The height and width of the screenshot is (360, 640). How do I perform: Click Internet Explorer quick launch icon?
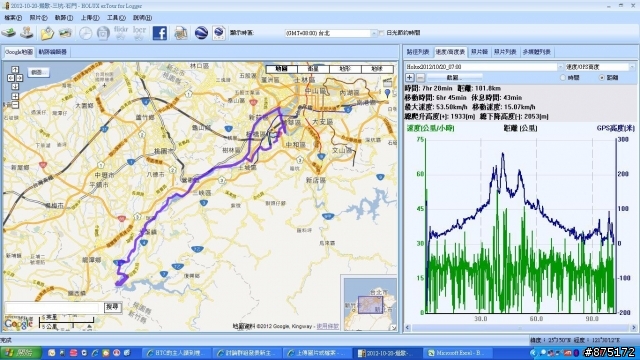[94, 353]
